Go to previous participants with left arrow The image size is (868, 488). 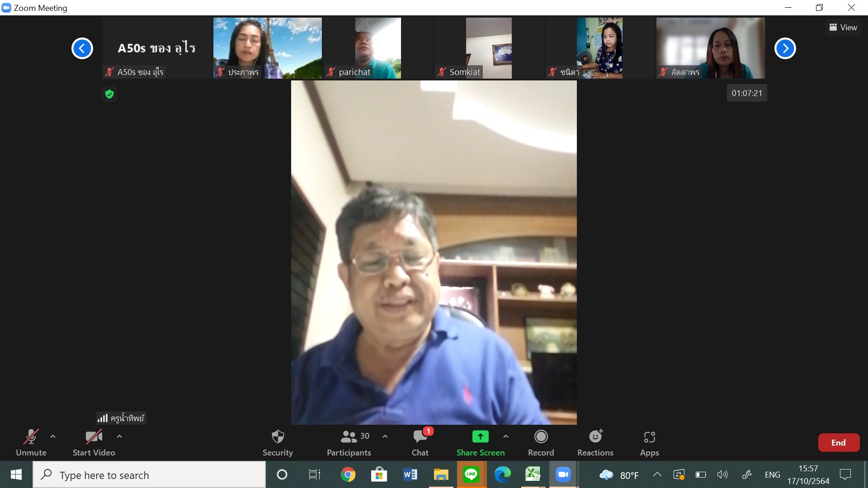point(82,48)
